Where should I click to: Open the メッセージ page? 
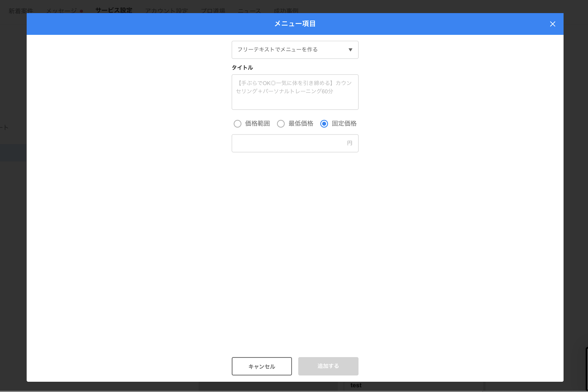coord(61,10)
